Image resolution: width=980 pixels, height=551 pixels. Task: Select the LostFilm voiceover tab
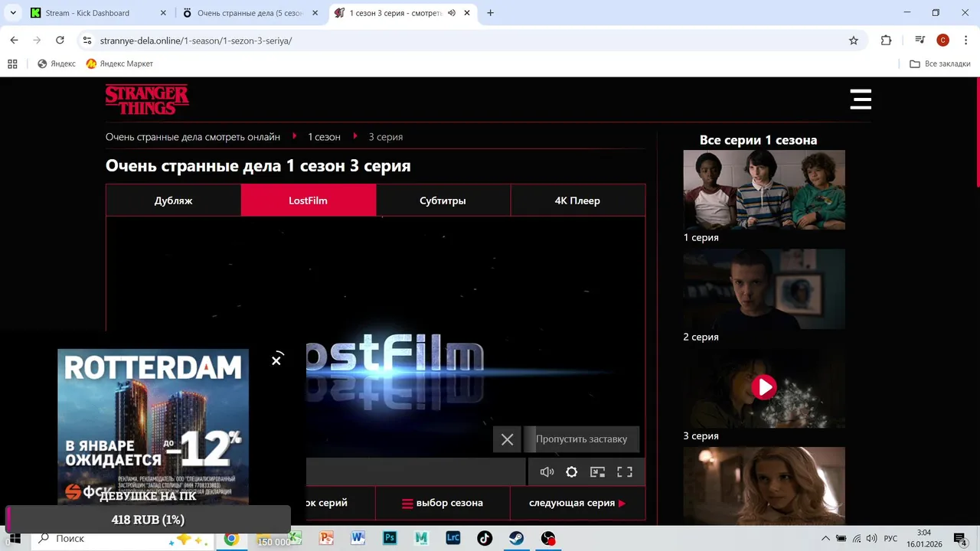[308, 201]
